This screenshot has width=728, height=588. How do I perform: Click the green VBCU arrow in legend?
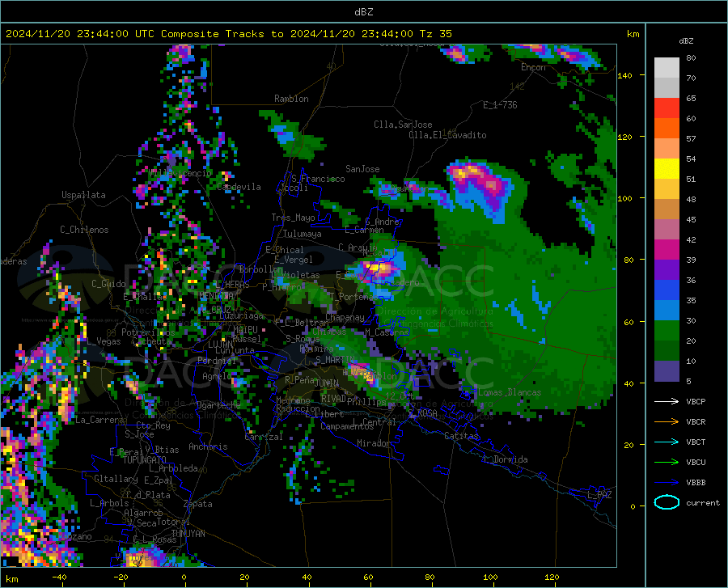tap(667, 463)
